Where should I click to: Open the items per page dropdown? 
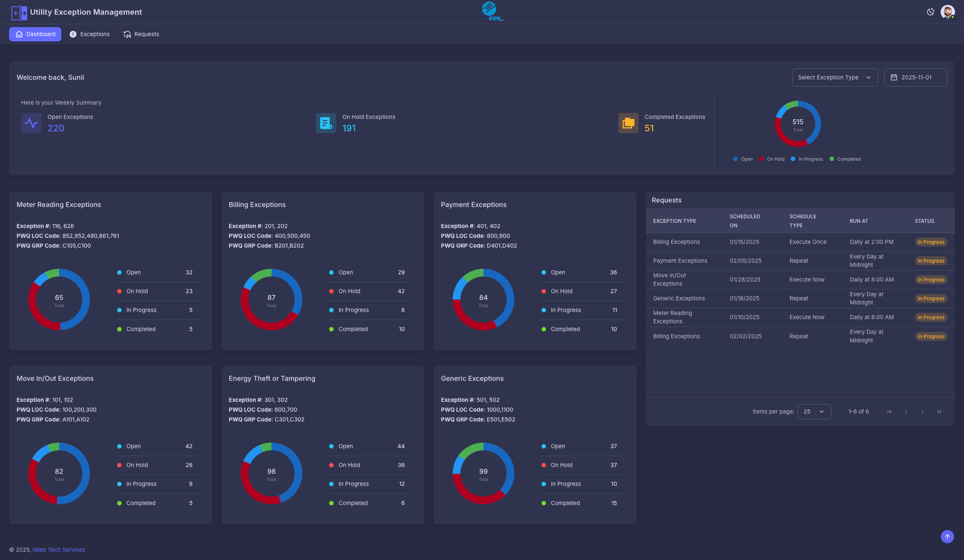pos(814,412)
